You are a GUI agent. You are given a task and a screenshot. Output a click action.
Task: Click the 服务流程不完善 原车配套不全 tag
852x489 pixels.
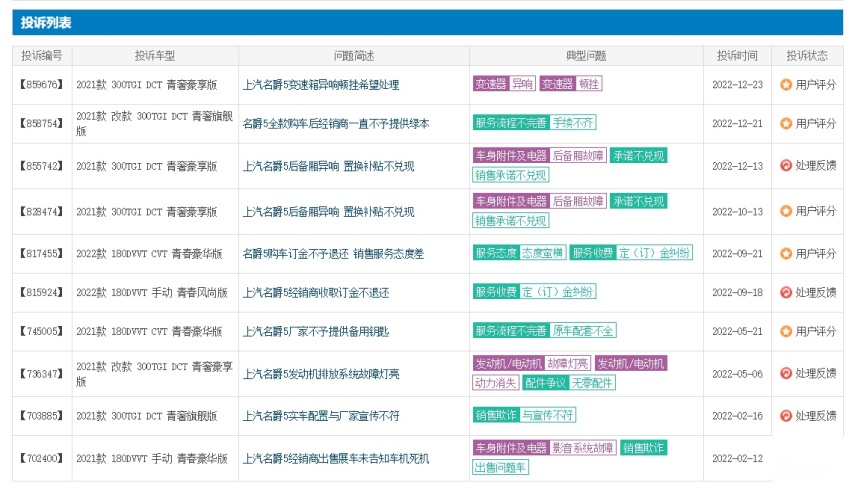pos(544,330)
